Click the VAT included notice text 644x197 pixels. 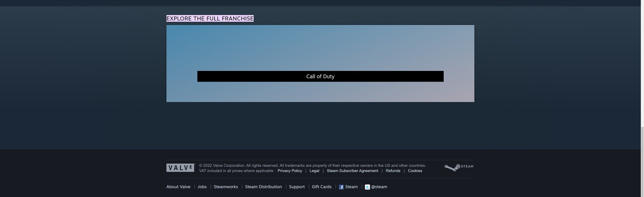[x=236, y=171]
